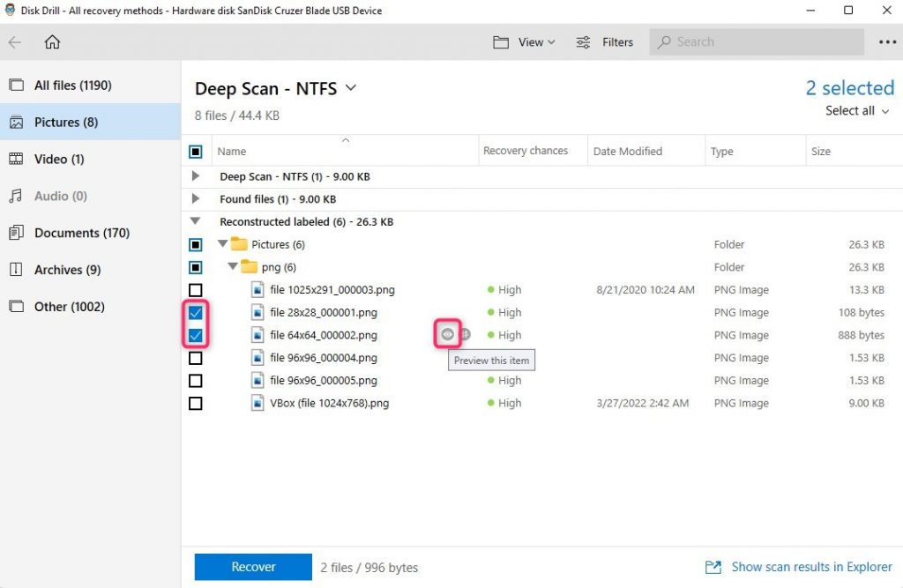Expand the Found files tree node
Screen dimensions: 903x588
(195, 198)
